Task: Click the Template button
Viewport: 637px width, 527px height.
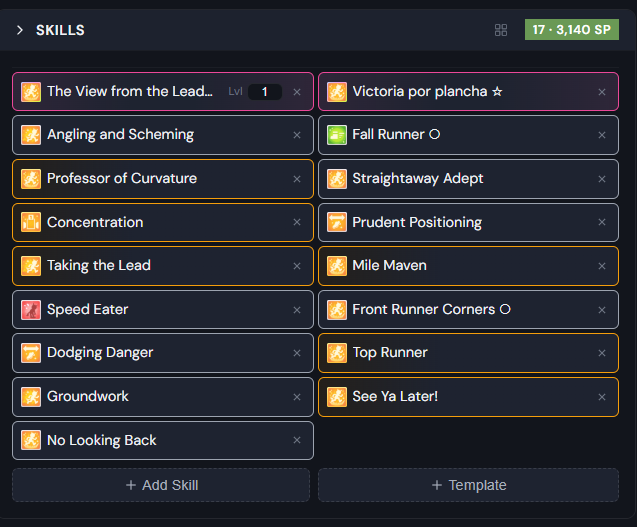Action: point(468,485)
